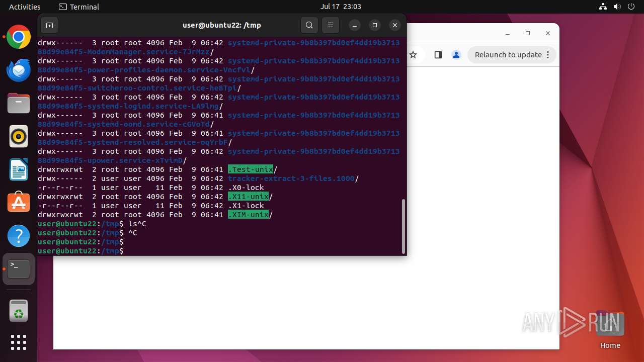Close the terminal window
The image size is (644, 362).
(395, 25)
